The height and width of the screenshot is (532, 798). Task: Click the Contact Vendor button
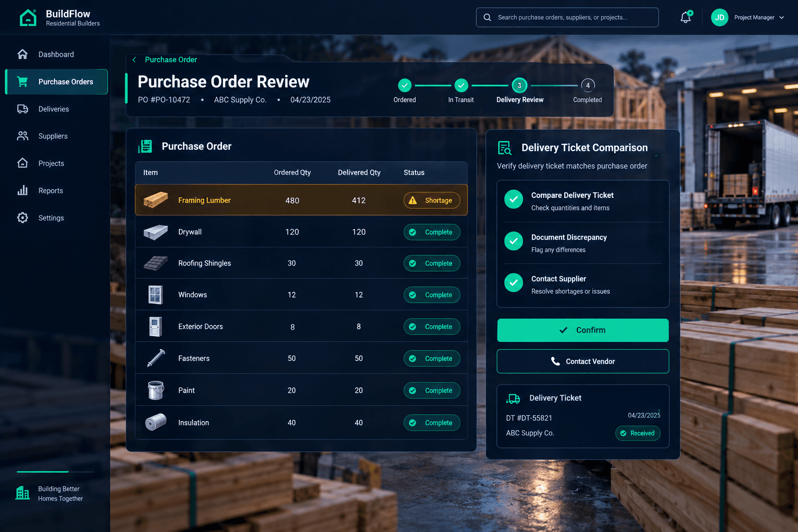coord(583,362)
